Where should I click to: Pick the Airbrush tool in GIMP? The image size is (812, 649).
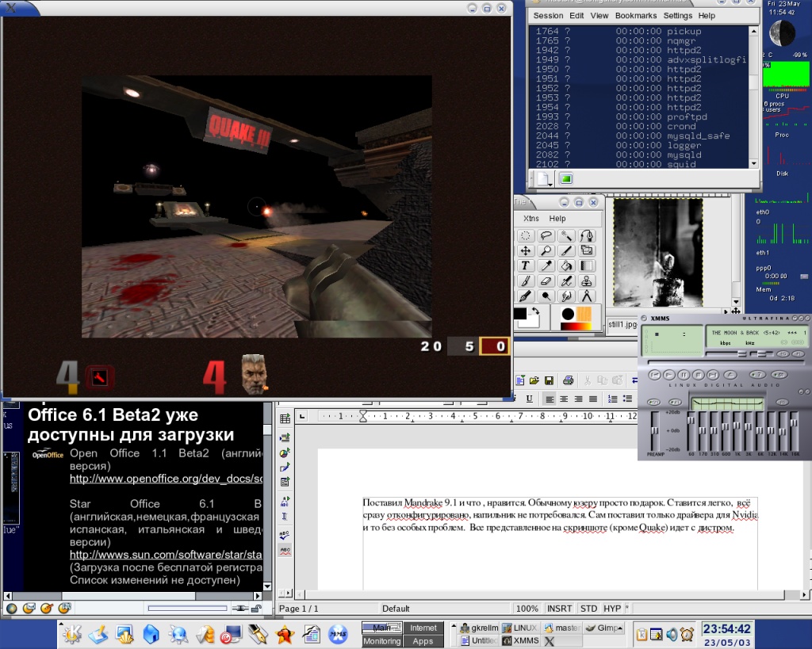566,281
